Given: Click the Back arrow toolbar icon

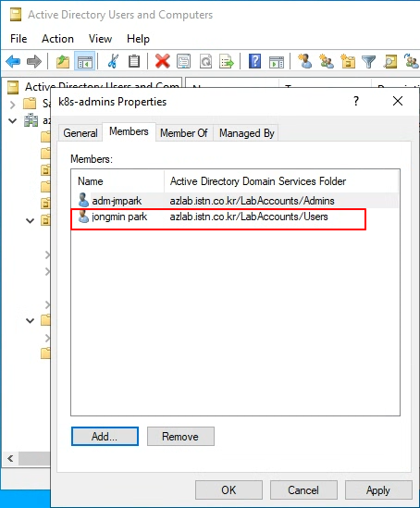Looking at the screenshot, I should coord(13,61).
